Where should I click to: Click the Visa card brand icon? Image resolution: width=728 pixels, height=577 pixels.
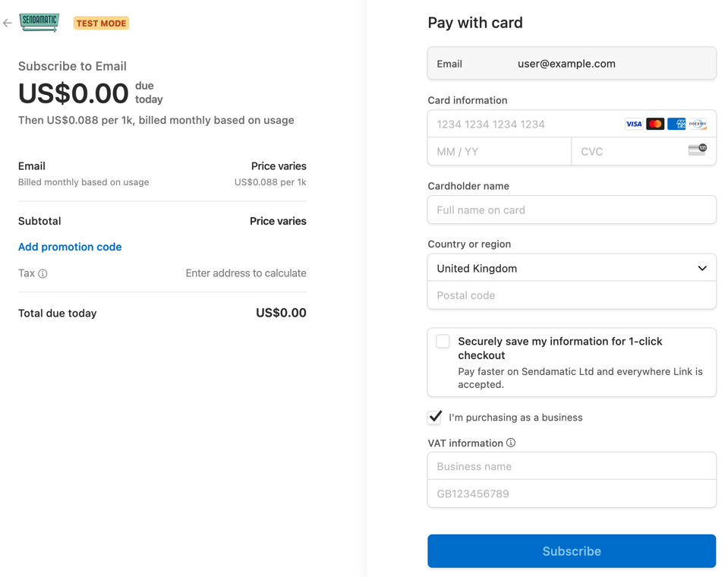[x=634, y=124]
